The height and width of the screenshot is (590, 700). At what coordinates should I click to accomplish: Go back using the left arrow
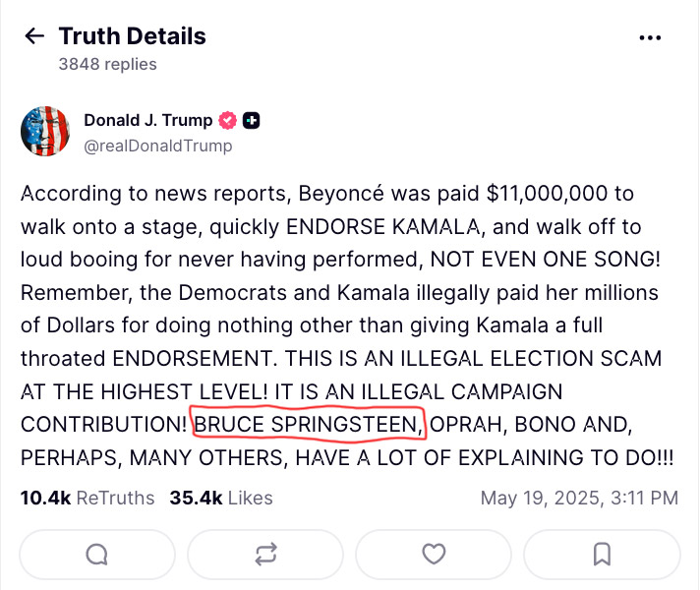click(x=34, y=36)
